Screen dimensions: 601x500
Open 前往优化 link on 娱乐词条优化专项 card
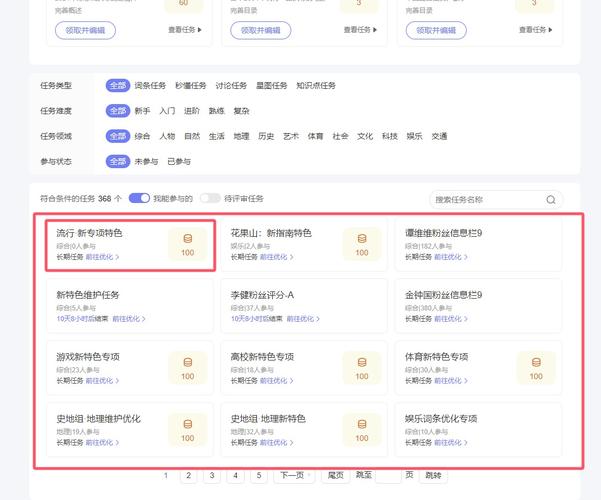coord(451,442)
